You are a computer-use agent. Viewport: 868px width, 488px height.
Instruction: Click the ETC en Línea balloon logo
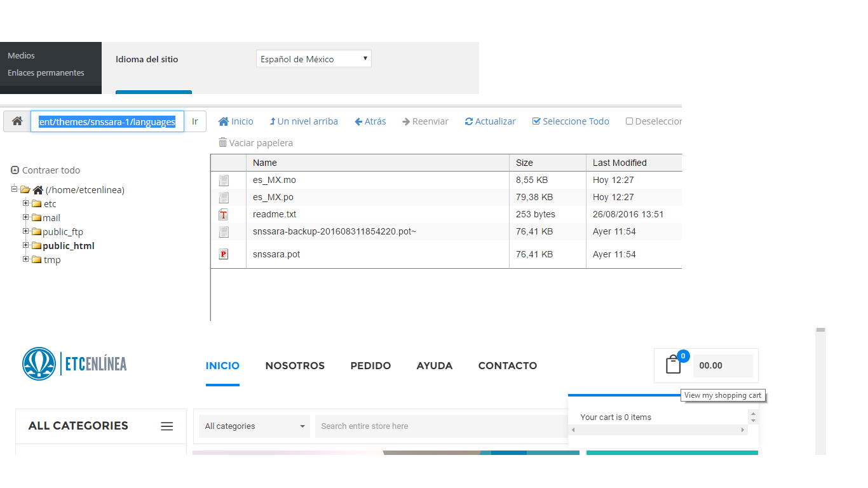point(39,363)
